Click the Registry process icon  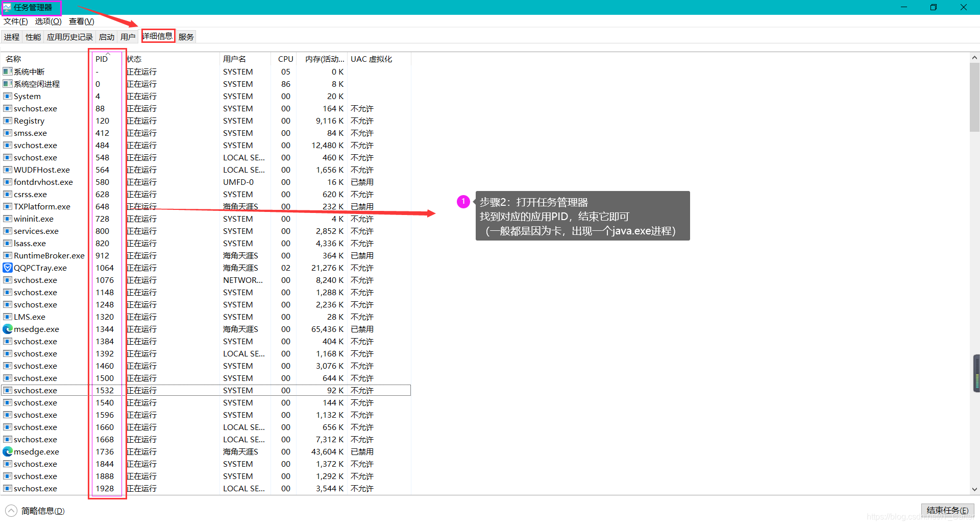click(x=8, y=121)
